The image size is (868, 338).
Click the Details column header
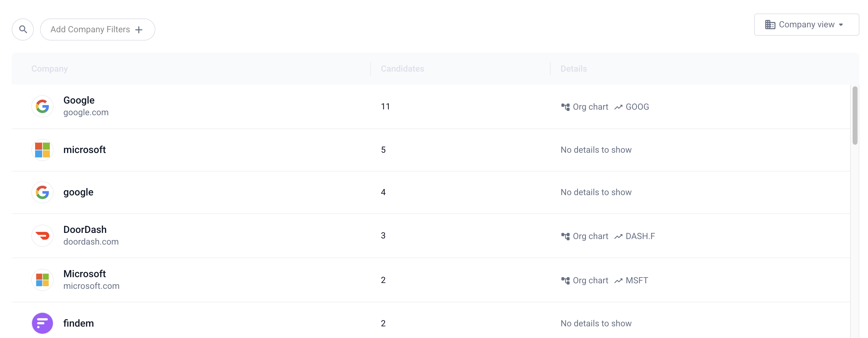click(574, 69)
